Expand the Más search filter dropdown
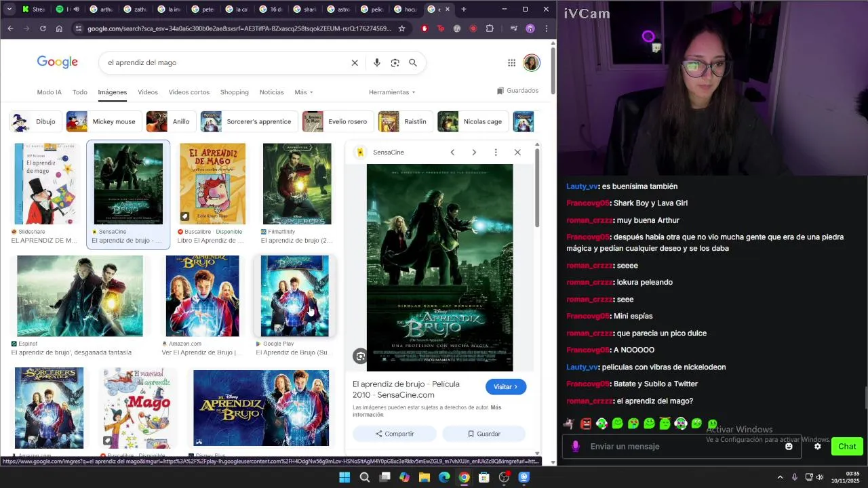This screenshot has width=868, height=488. [x=304, y=92]
